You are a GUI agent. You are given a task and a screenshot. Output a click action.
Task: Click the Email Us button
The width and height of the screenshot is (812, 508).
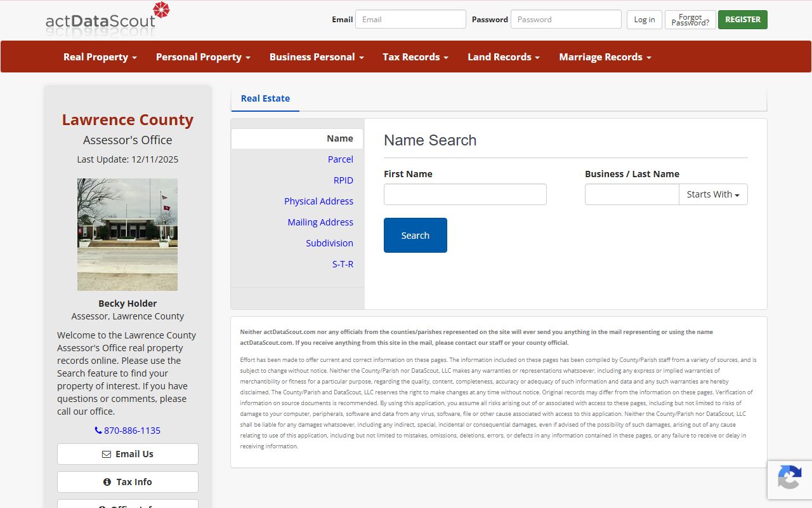[x=128, y=454]
